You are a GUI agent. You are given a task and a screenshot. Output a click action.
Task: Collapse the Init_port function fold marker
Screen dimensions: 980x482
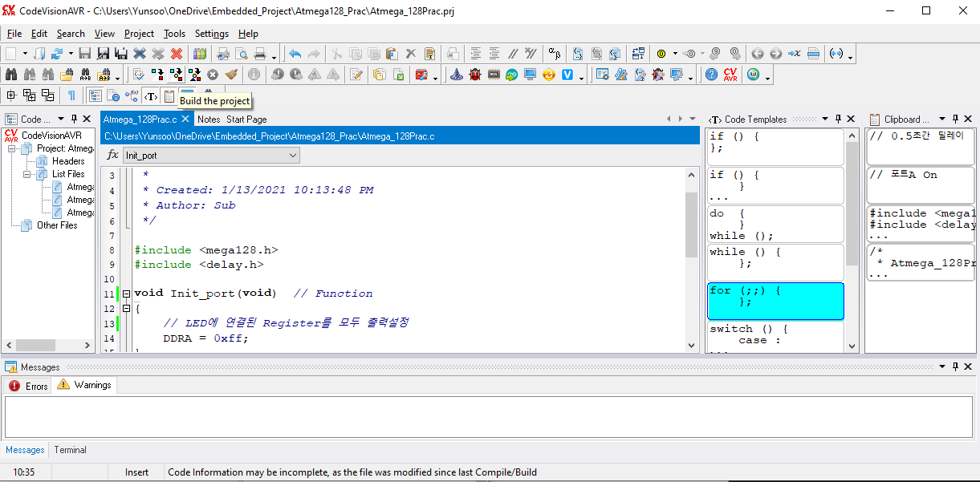(126, 294)
